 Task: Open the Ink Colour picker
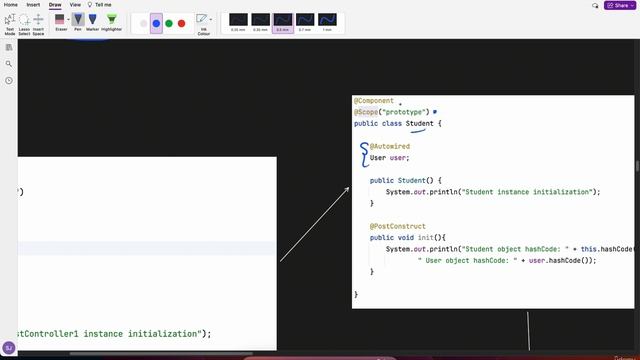[203, 24]
